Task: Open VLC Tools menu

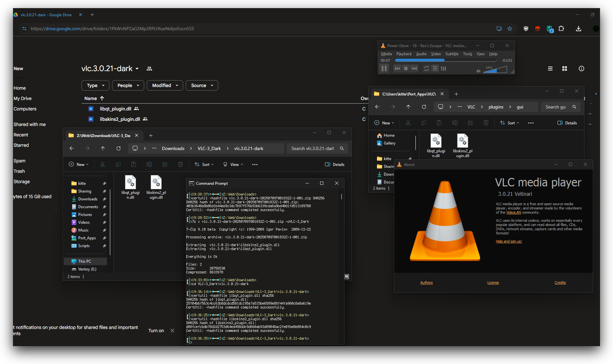Action: click(468, 54)
